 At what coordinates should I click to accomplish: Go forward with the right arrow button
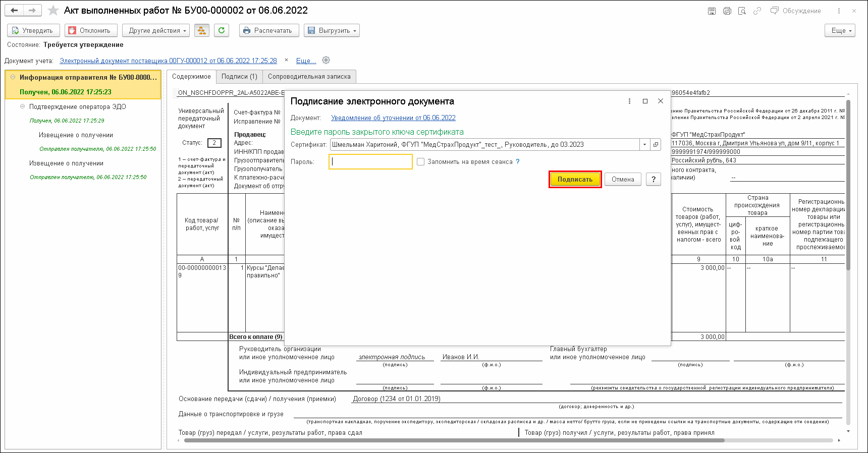click(x=32, y=11)
